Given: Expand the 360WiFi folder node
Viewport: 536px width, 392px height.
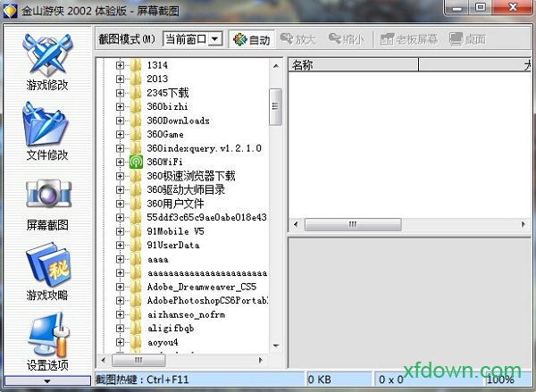Looking at the screenshot, I should click(x=120, y=162).
